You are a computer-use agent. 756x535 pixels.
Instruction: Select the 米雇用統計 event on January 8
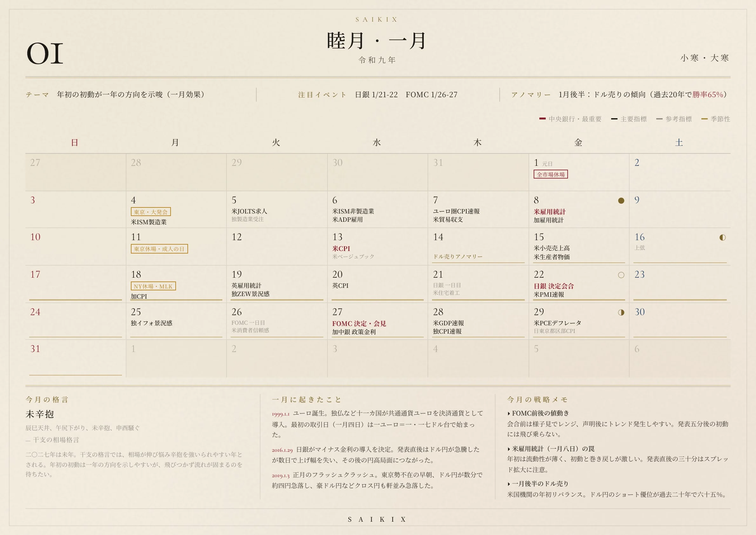coord(550,212)
